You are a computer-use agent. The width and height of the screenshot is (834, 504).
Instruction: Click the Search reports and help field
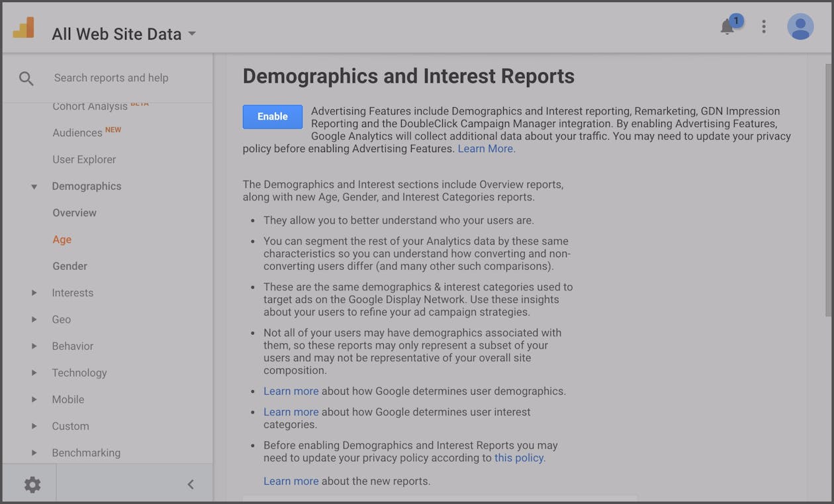pos(111,78)
